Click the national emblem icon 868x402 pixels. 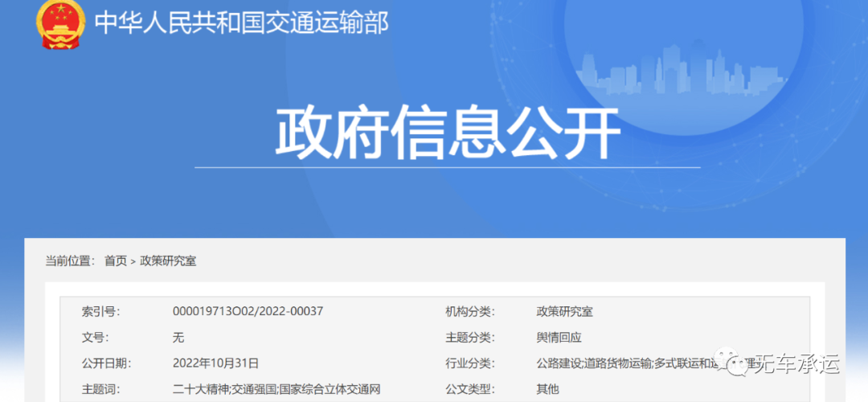click(61, 25)
